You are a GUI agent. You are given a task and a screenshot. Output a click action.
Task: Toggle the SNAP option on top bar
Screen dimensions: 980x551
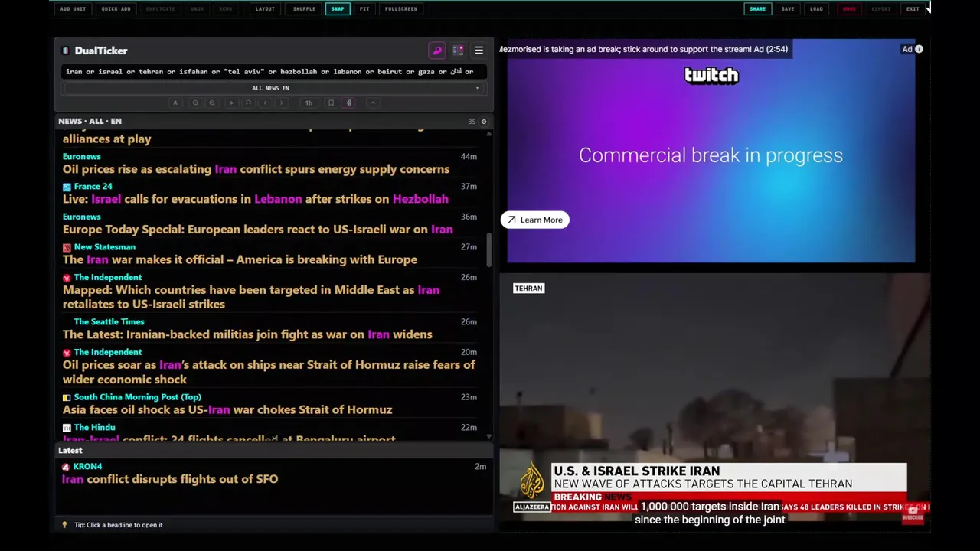click(x=338, y=9)
